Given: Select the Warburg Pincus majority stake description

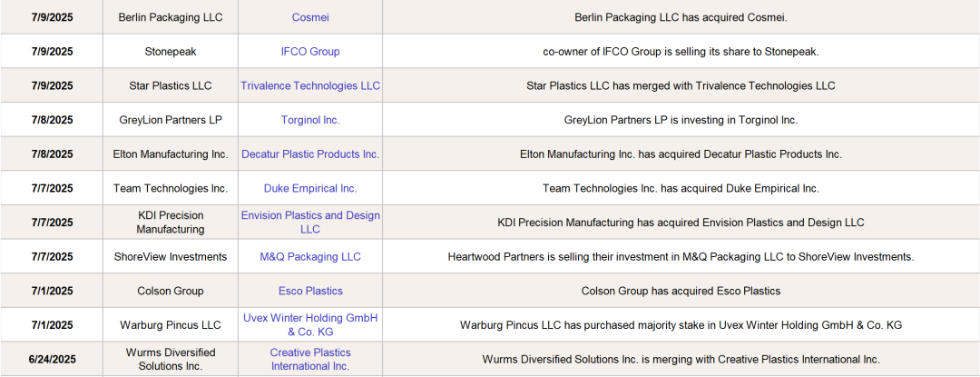Looking at the screenshot, I should tap(681, 325).
